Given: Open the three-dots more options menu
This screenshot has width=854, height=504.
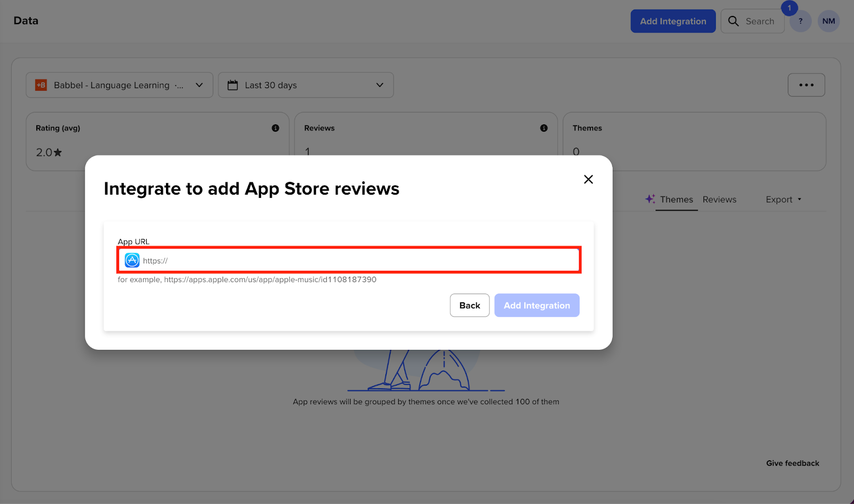Looking at the screenshot, I should pyautogui.click(x=806, y=85).
